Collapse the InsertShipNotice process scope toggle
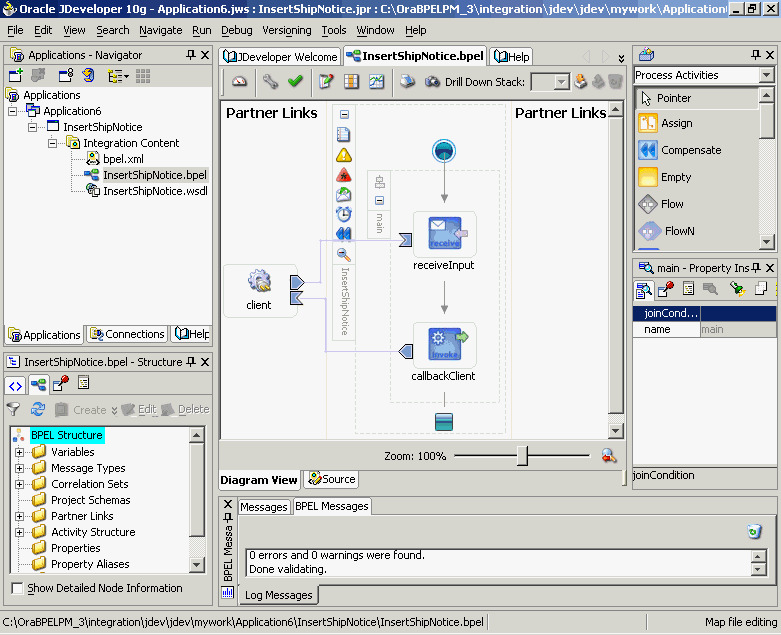Screen dimensions: 781x635 point(344,115)
